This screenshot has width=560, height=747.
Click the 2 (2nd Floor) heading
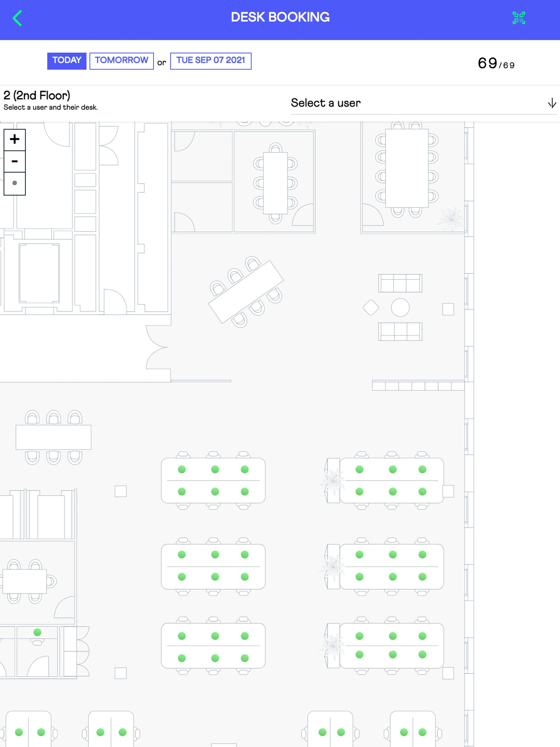tap(37, 96)
